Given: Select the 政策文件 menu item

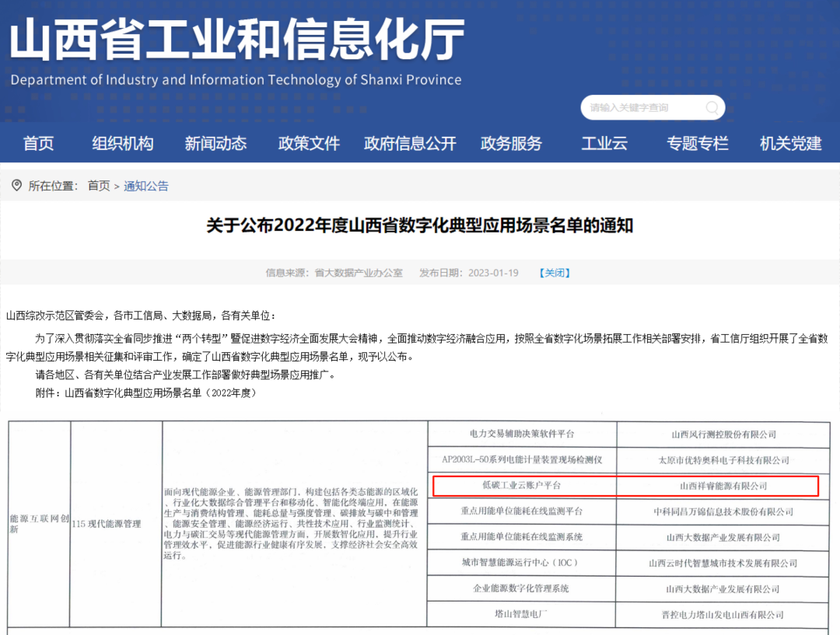Looking at the screenshot, I should [309, 143].
